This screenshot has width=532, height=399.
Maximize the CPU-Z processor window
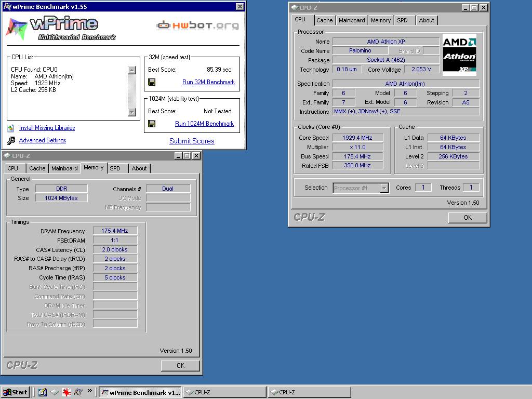pos(474,7)
